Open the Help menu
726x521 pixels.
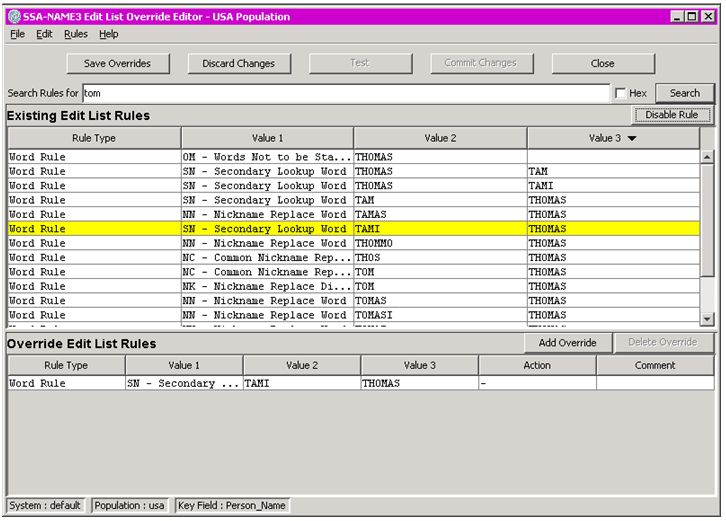[x=108, y=34]
